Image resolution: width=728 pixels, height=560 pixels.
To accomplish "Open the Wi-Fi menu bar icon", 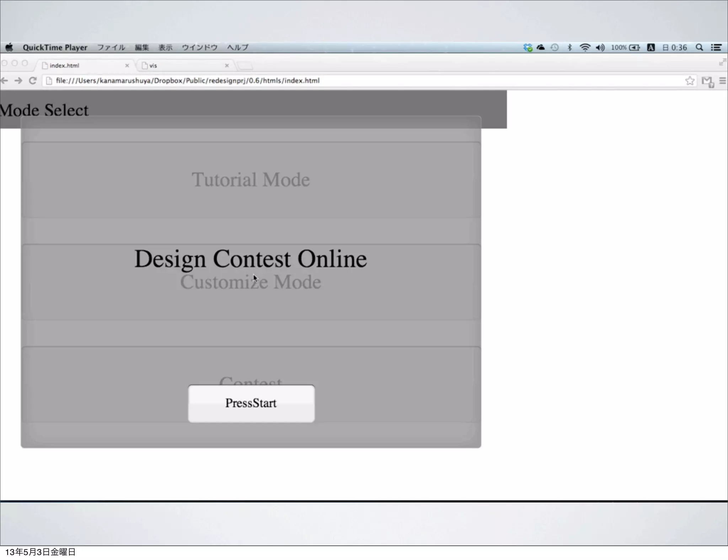I will [585, 47].
